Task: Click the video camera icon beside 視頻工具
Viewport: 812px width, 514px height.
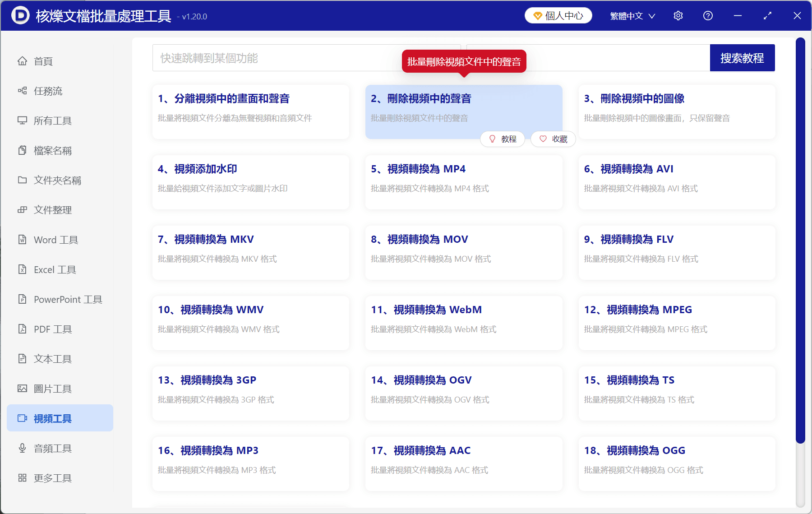Action: [22, 418]
